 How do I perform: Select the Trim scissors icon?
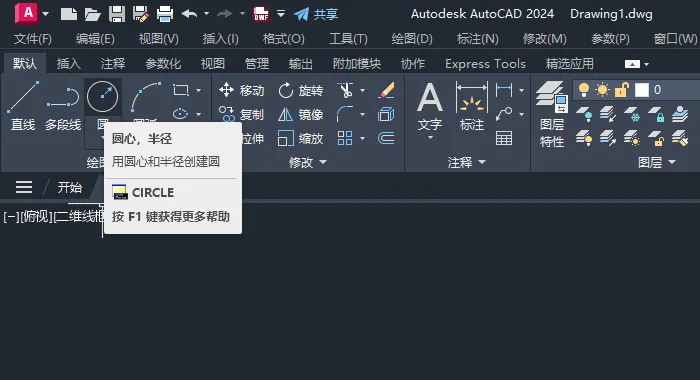(x=345, y=90)
